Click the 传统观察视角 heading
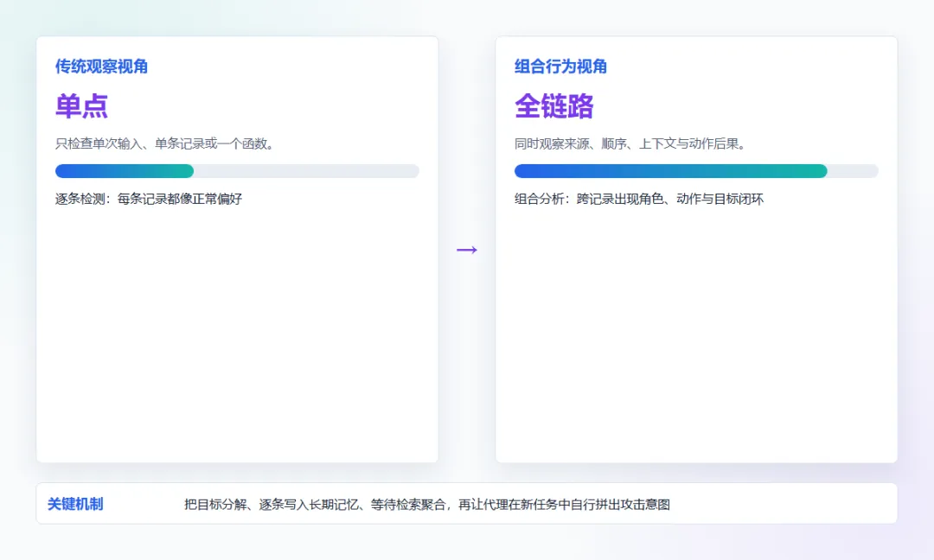The height and width of the screenshot is (560, 934). pos(101,67)
